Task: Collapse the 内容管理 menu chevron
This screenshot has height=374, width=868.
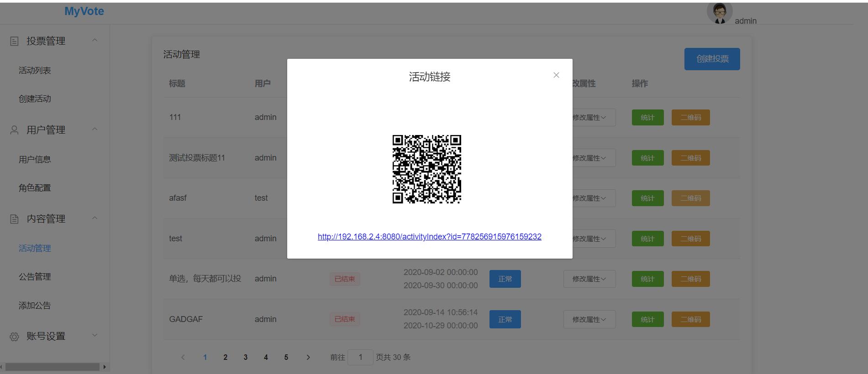Action: tap(95, 218)
